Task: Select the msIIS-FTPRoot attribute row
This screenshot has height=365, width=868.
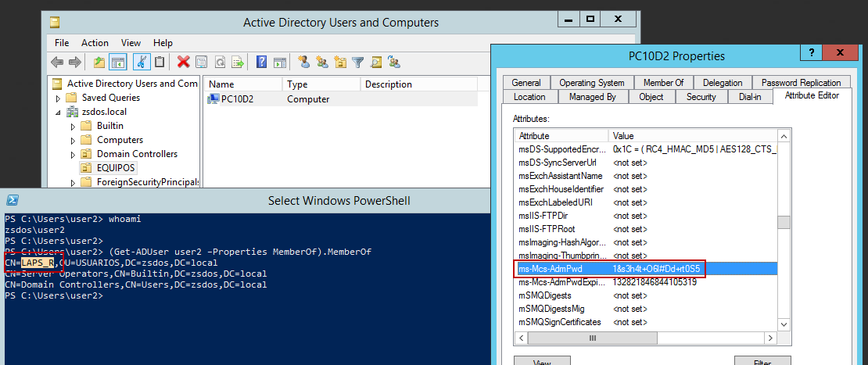Action: (x=645, y=229)
